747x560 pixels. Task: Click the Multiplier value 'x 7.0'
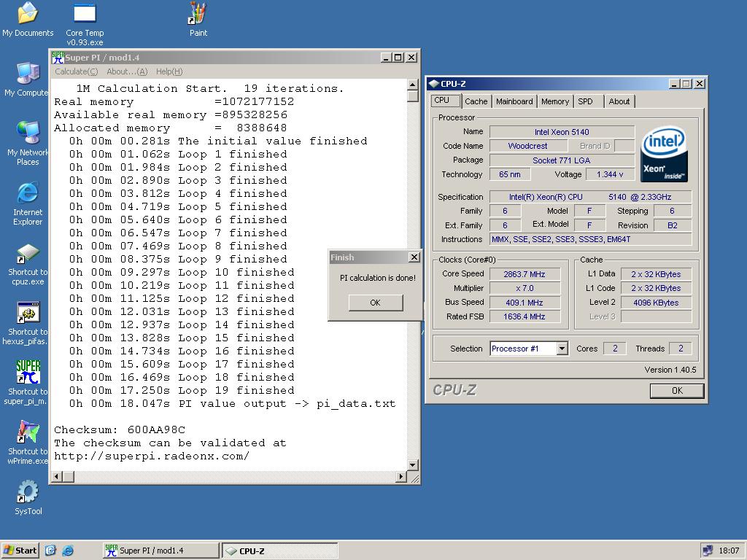pyautogui.click(x=525, y=288)
